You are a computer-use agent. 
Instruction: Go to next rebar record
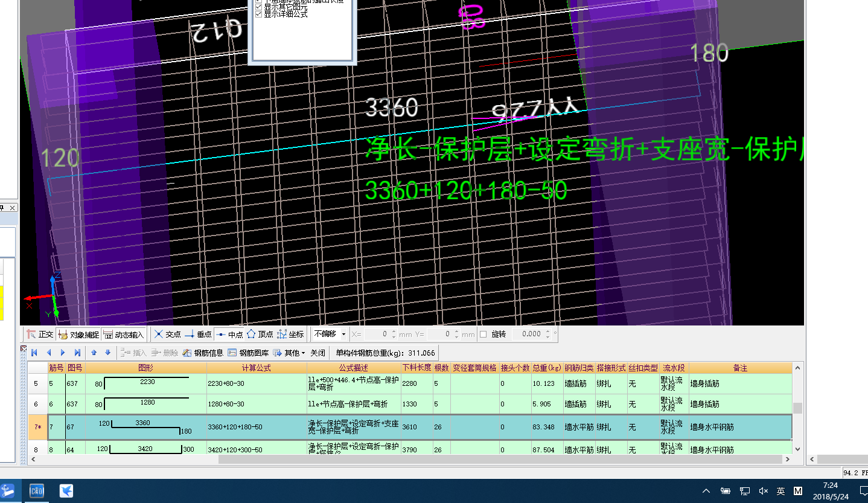(x=62, y=353)
